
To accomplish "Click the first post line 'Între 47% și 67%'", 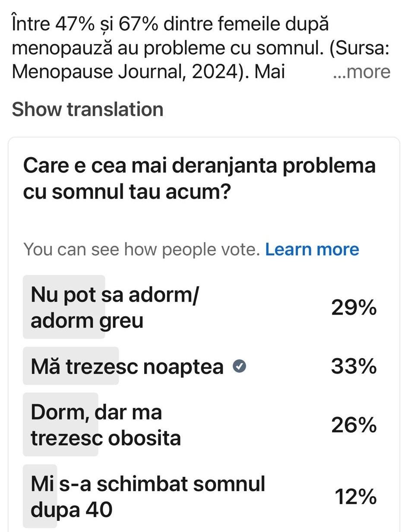I will pyautogui.click(x=170, y=25).
